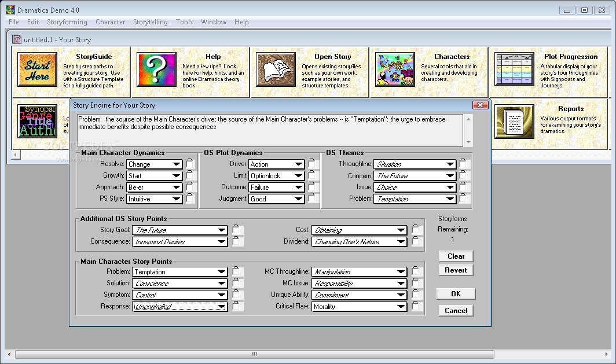Toggle the lock next to Limit

[x=311, y=175]
